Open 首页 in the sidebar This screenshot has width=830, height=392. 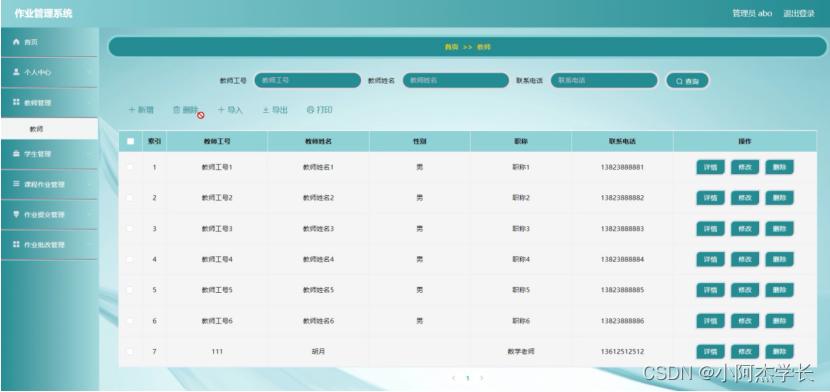coord(49,42)
